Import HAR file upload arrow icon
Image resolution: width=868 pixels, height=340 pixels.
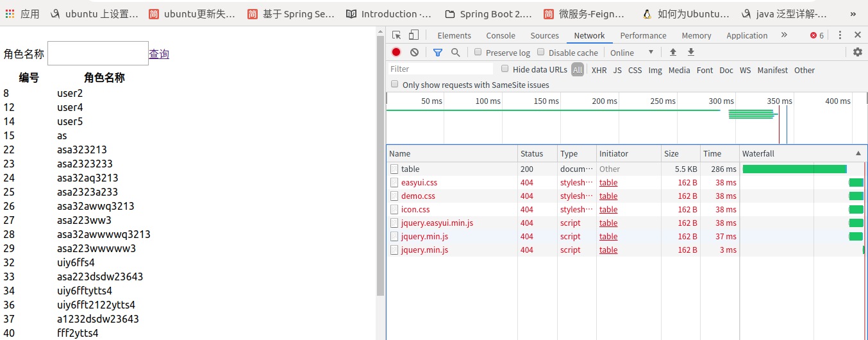coord(672,53)
